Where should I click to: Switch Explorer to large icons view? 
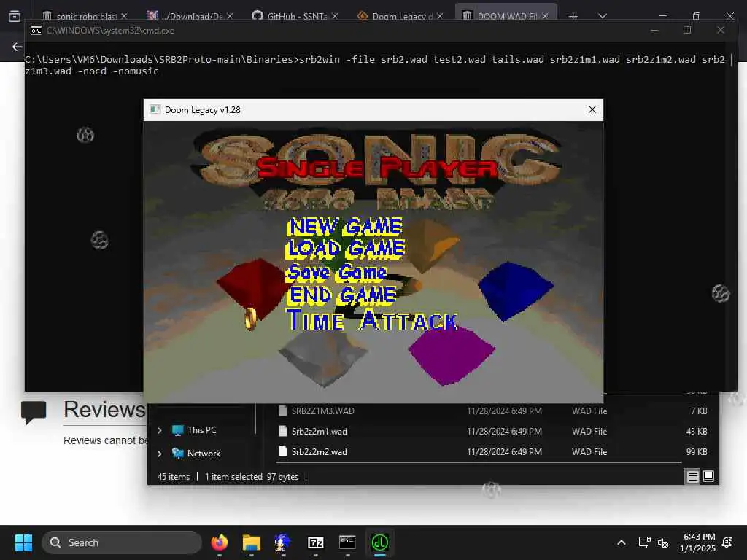point(708,476)
